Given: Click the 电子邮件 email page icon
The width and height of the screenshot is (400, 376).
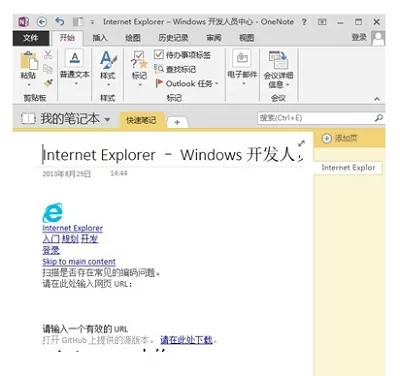Looking at the screenshot, I should (x=242, y=58).
